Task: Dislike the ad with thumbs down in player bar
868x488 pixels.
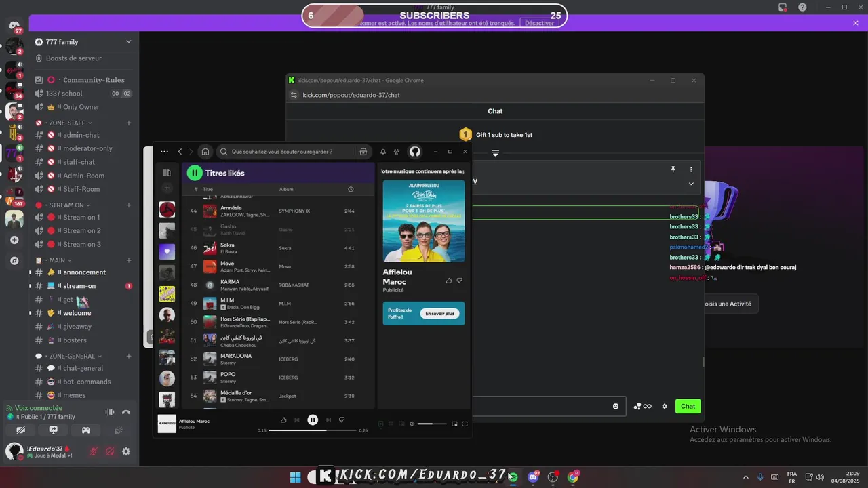Action: (x=342, y=420)
